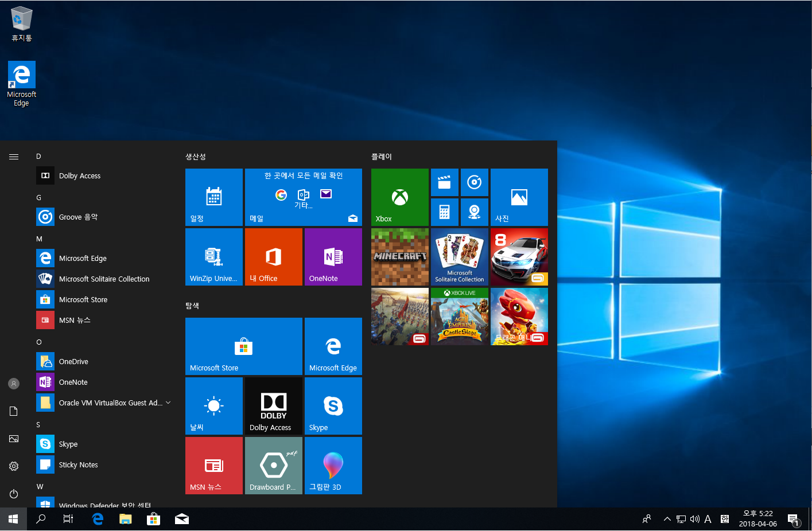The image size is (812, 531).
Task: Click the 생산성 tile group title
Action: [196, 157]
